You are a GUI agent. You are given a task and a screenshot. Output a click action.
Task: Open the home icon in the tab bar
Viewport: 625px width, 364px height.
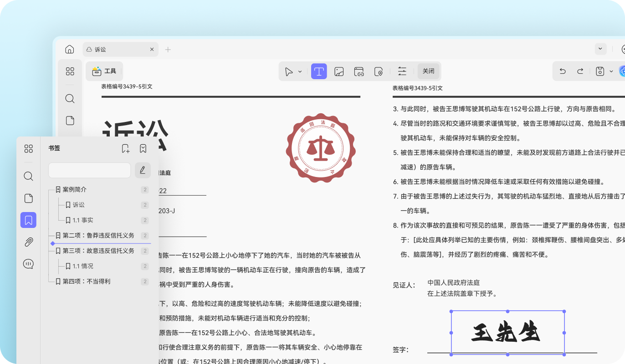(70, 49)
